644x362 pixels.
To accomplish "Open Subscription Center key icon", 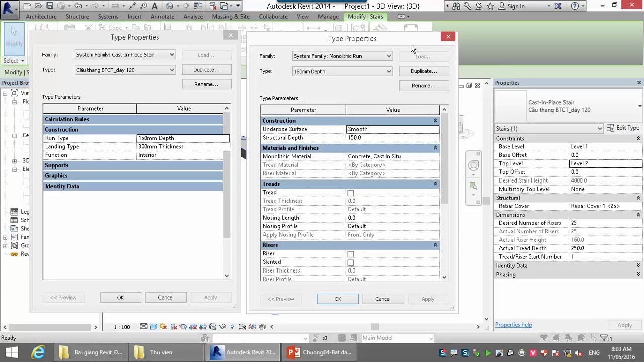I will pos(468,6).
